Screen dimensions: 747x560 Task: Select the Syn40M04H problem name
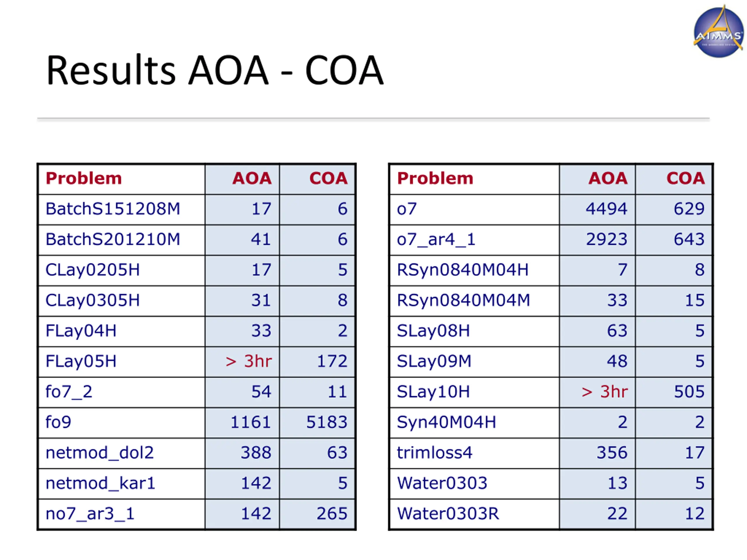[446, 422]
